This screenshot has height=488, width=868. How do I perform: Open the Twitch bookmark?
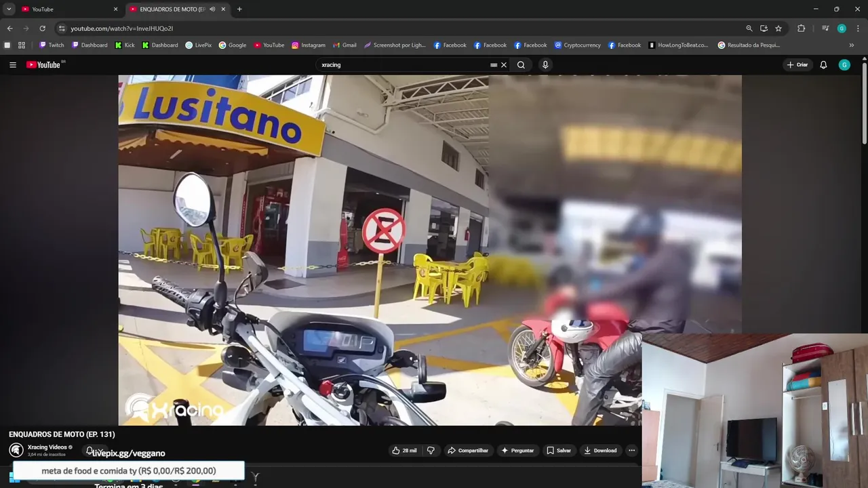tap(52, 45)
